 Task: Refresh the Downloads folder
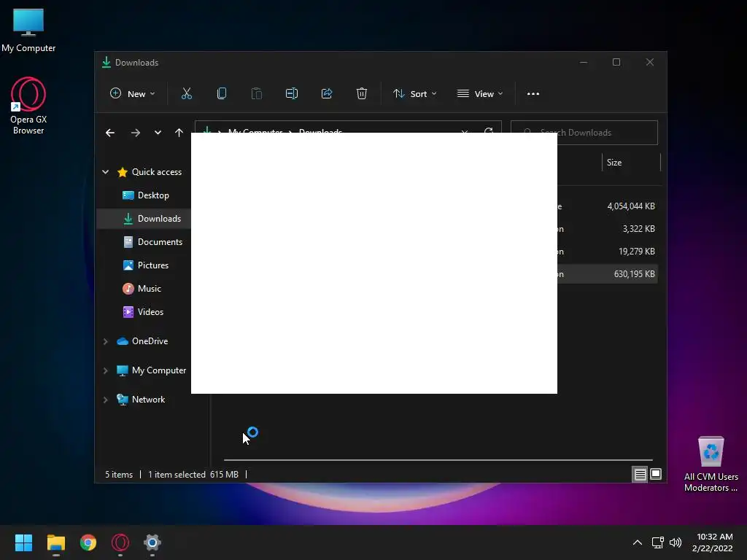pyautogui.click(x=488, y=130)
